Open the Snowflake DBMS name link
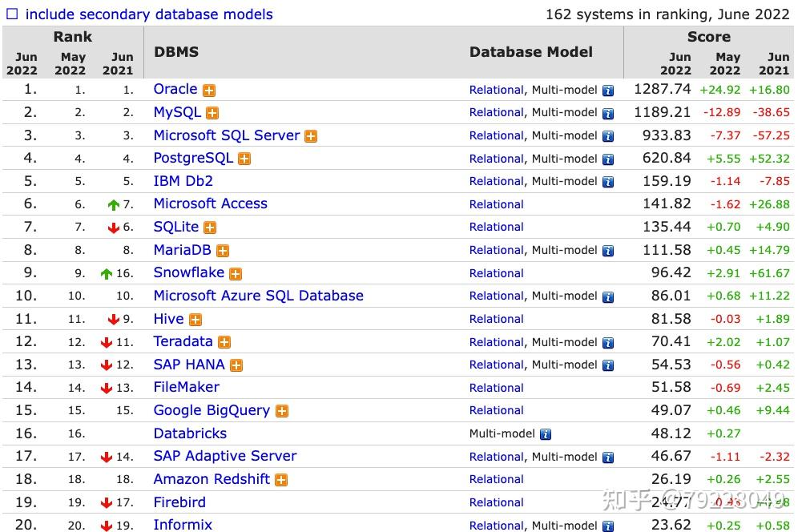806x532 pixels. [x=188, y=272]
